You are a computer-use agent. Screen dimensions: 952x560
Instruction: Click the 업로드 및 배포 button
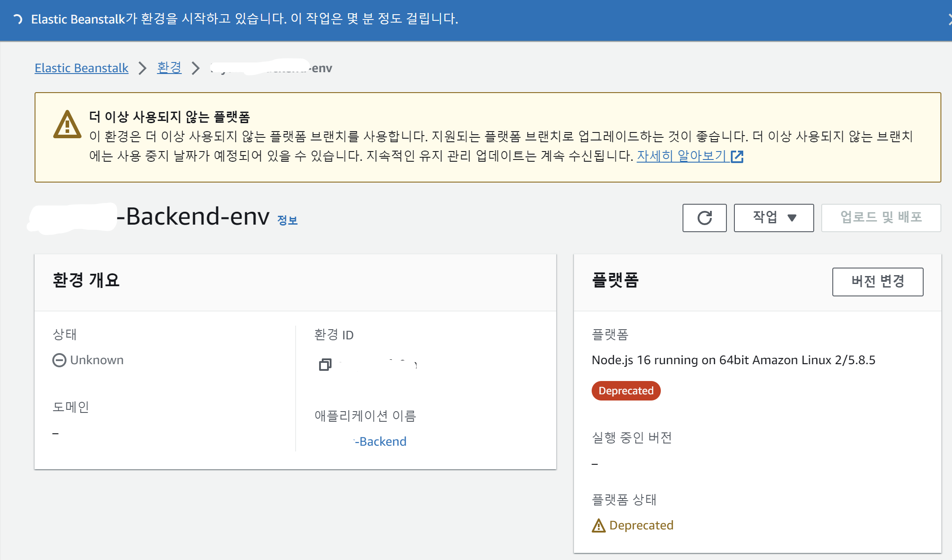click(881, 218)
